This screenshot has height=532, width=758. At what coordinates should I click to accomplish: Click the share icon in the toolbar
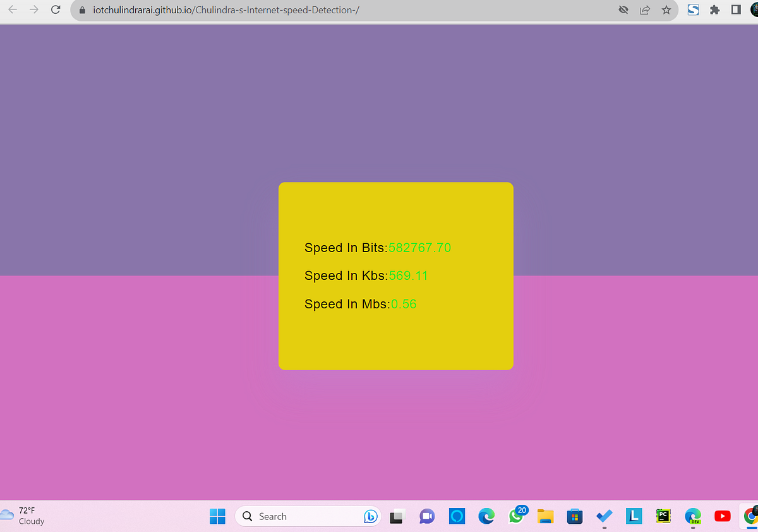645,10
